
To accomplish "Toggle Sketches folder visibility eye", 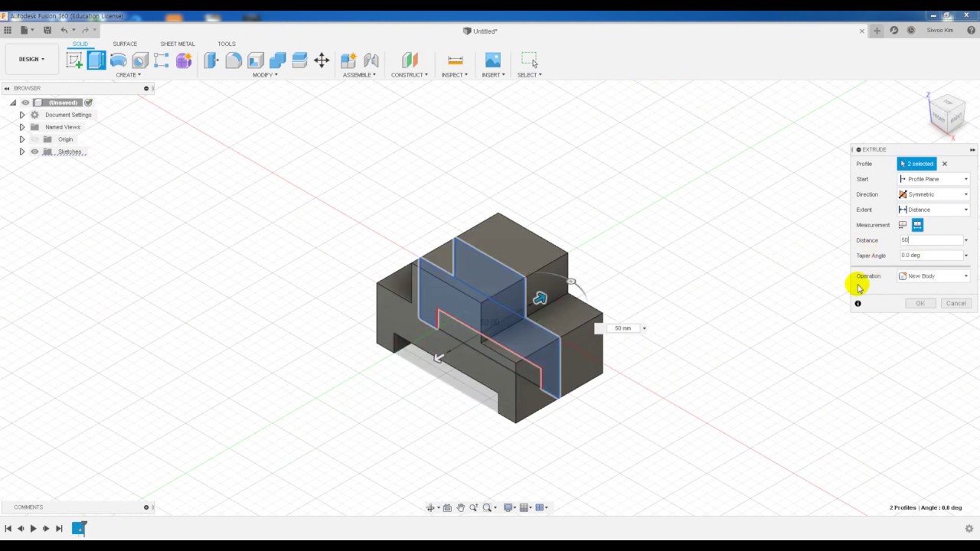I will (34, 152).
